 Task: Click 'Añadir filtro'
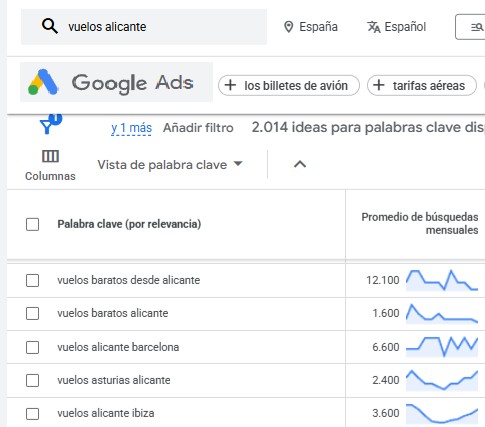(198, 128)
